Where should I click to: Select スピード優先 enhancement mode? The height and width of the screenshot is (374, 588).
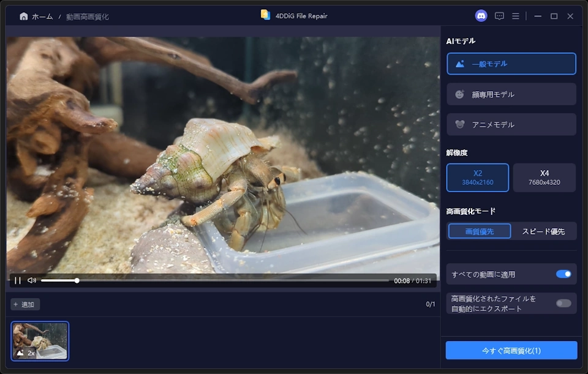tap(543, 231)
